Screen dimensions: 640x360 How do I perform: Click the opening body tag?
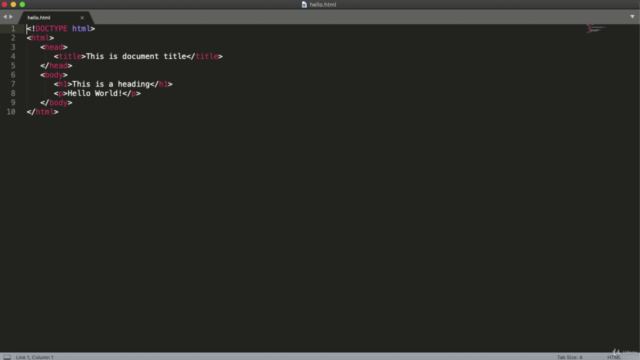pyautogui.click(x=54, y=75)
